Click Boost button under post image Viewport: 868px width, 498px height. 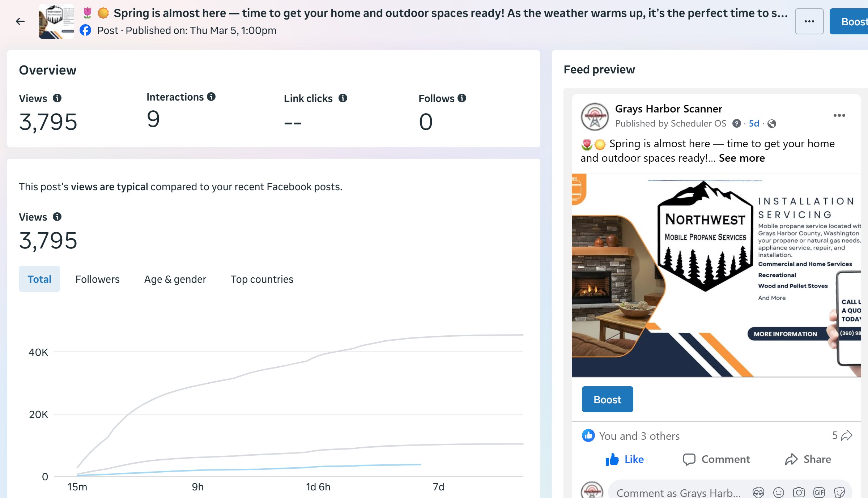[x=607, y=399]
